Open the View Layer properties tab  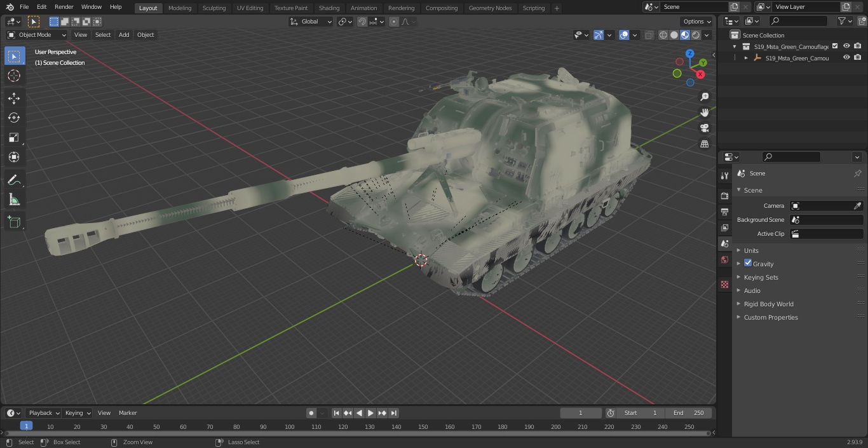coord(724,227)
